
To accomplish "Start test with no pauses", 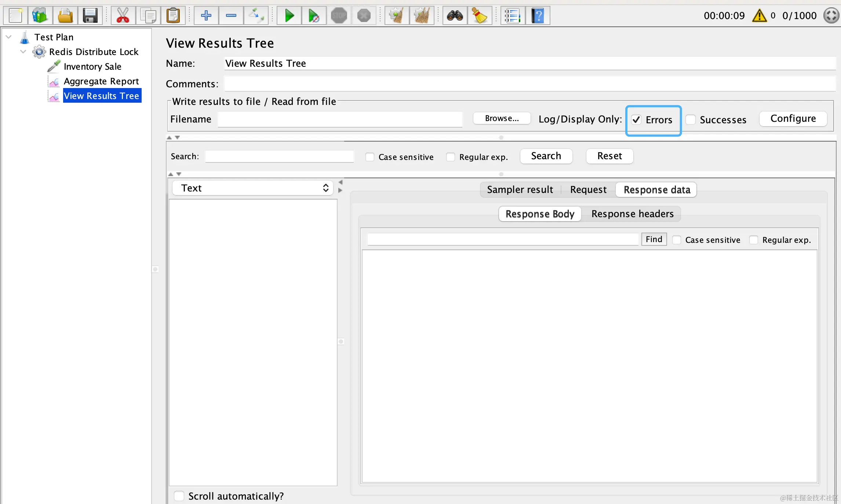I will point(314,16).
